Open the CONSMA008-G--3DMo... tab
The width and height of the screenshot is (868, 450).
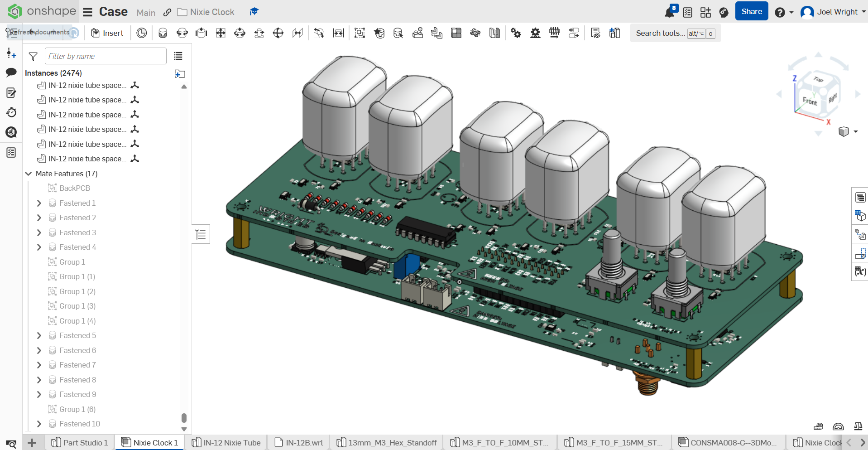point(728,443)
